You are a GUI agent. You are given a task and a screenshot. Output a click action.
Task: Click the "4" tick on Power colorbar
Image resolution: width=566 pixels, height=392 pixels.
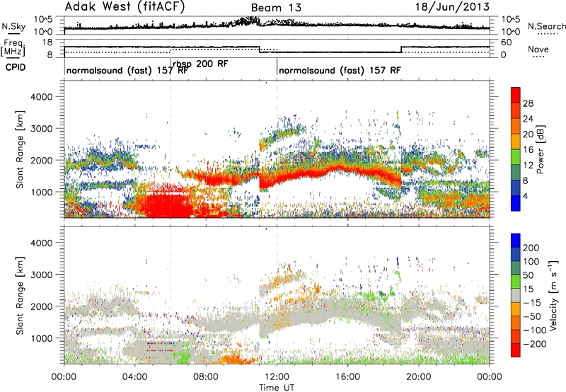(526, 196)
